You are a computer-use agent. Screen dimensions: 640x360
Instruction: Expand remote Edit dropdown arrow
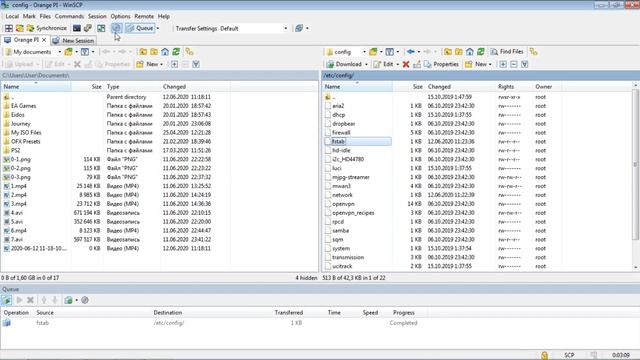tap(398, 64)
